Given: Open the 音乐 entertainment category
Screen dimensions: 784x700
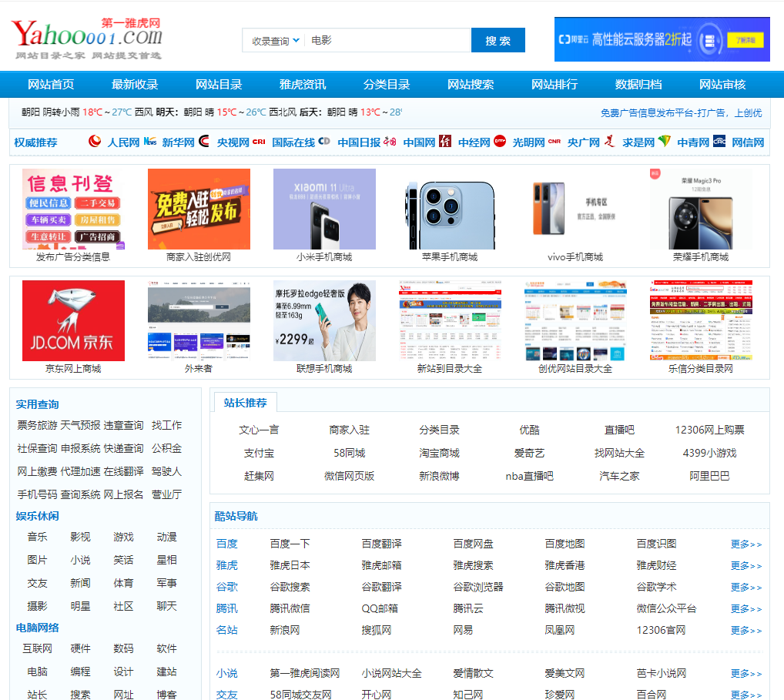Looking at the screenshot, I should [38, 537].
